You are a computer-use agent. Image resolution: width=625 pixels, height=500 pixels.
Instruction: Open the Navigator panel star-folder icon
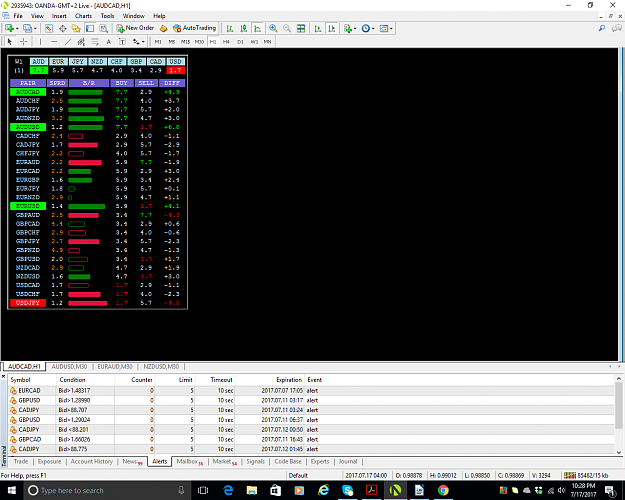(x=76, y=28)
